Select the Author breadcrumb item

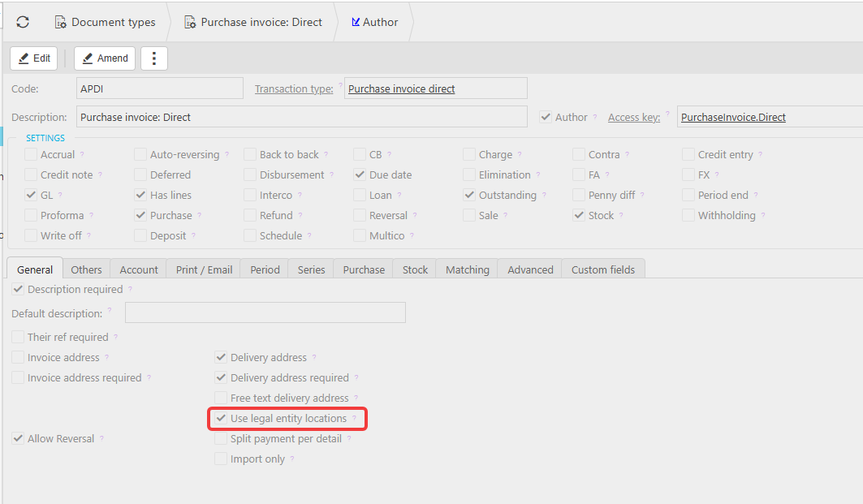pyautogui.click(x=374, y=22)
